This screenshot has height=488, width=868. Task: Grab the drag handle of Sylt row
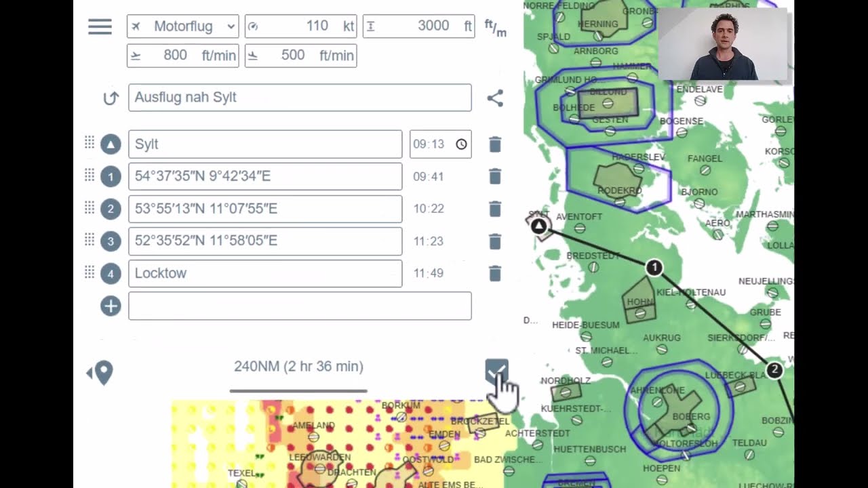(x=89, y=142)
